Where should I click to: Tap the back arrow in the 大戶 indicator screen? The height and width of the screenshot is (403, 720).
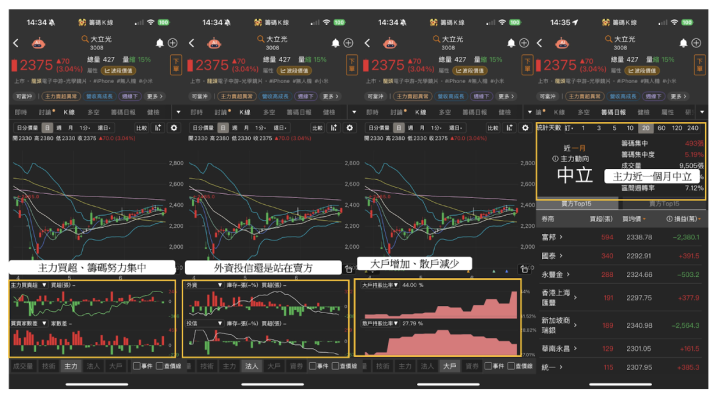[x=367, y=43]
